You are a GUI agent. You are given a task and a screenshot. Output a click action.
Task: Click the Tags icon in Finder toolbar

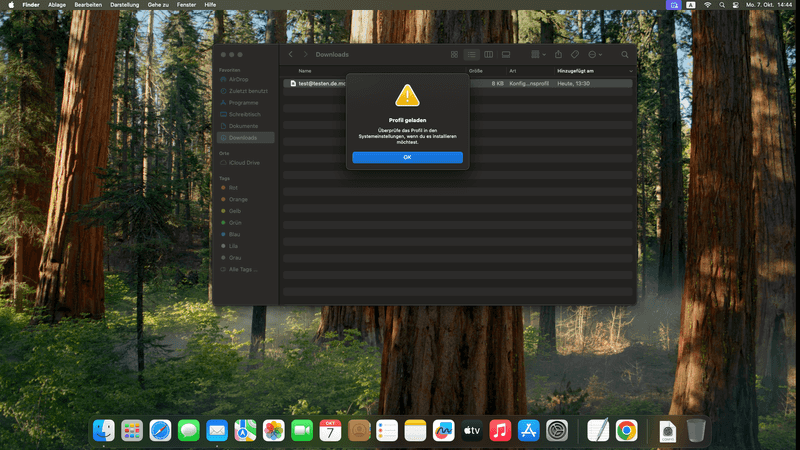576,54
